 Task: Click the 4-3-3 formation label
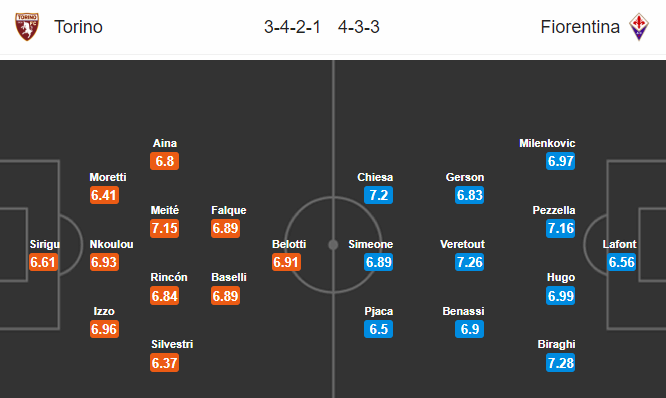358,27
